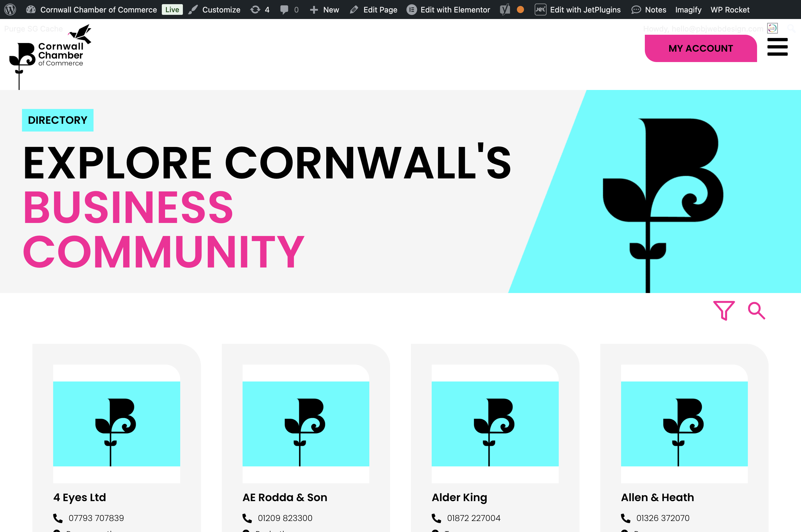The width and height of the screenshot is (801, 532).
Task: Click phone number 07793 707839
Action: [x=96, y=518]
